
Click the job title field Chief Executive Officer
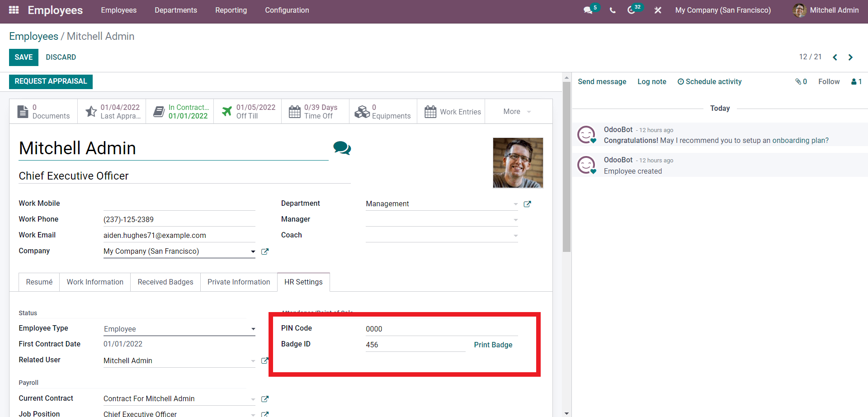184,176
